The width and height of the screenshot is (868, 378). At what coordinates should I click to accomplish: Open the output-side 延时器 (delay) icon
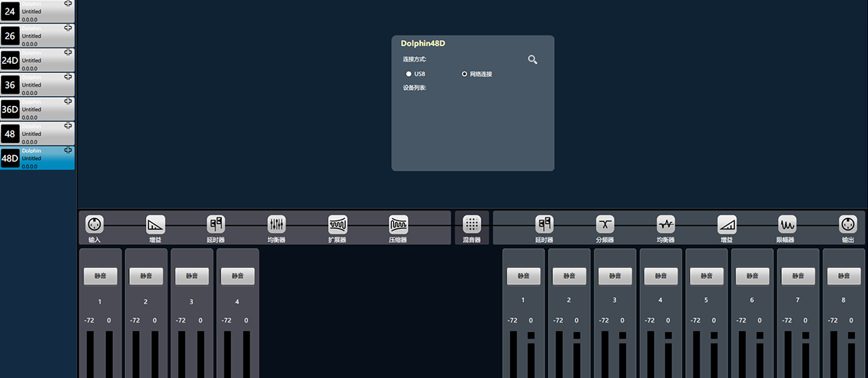tap(545, 224)
